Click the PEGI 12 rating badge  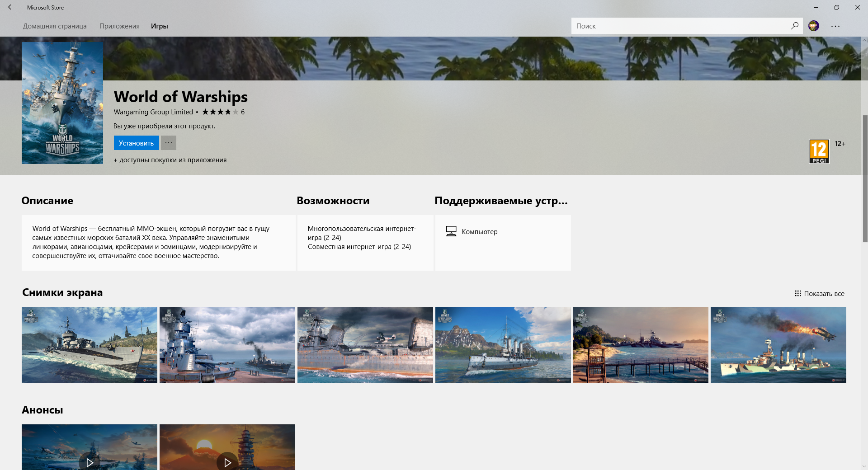tap(819, 151)
